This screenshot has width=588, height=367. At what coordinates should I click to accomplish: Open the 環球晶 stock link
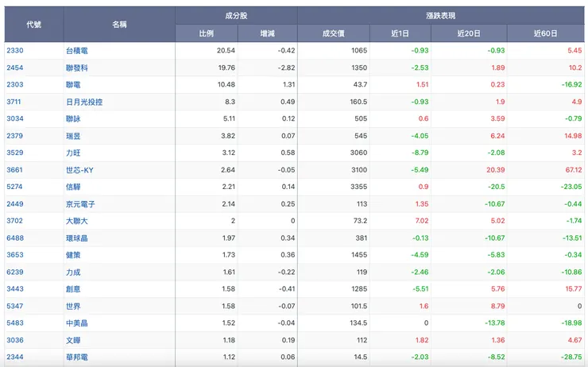coord(77,238)
